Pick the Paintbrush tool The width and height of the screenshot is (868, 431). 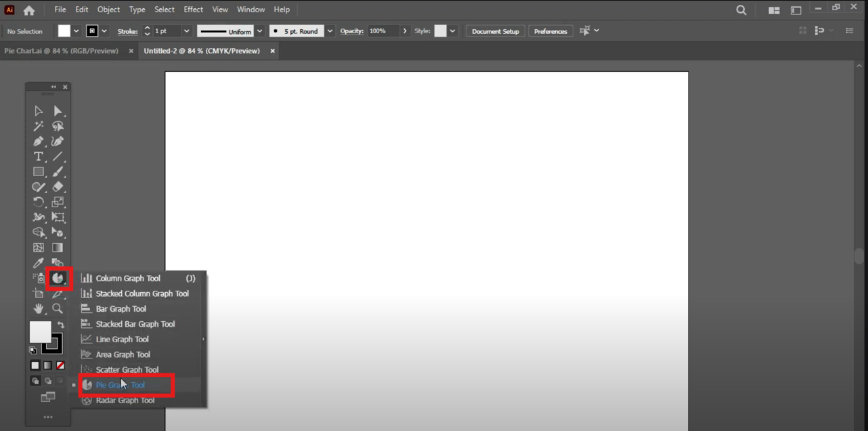pos(58,171)
